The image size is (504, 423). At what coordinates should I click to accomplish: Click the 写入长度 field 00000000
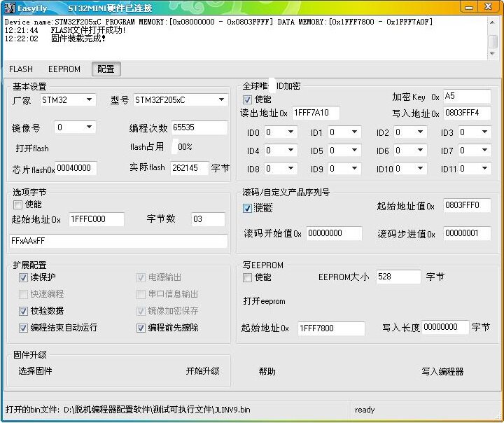(445, 327)
